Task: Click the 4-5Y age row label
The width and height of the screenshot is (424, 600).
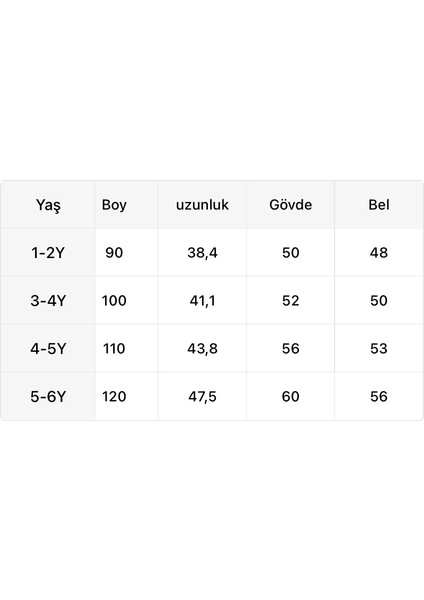Action: coord(48,349)
